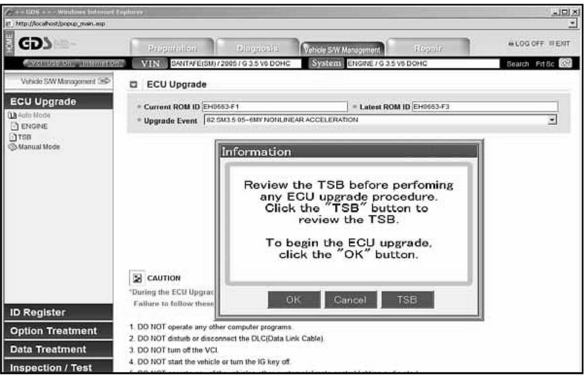Click the Vehicle S/W Management arrow icon
The image size is (588, 380).
[x=104, y=81]
